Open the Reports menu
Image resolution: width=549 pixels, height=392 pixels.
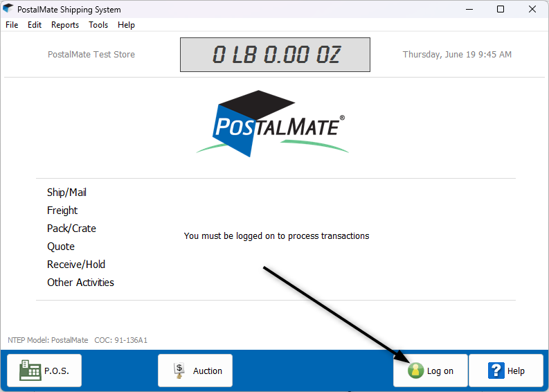click(x=65, y=25)
